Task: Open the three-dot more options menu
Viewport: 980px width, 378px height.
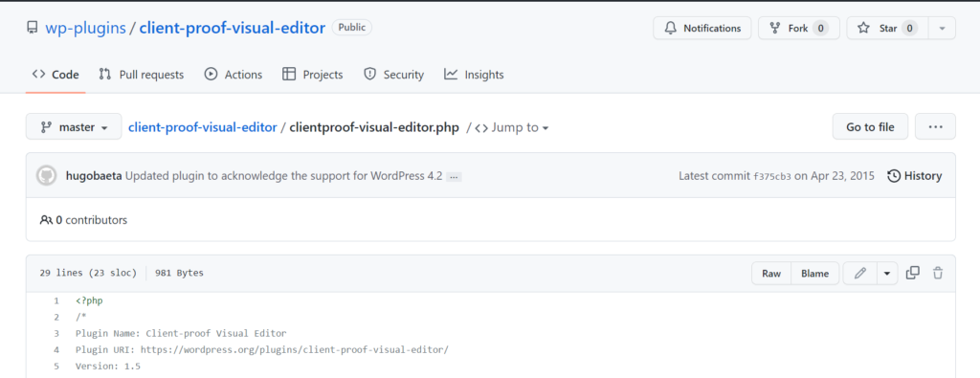Action: coord(935,127)
